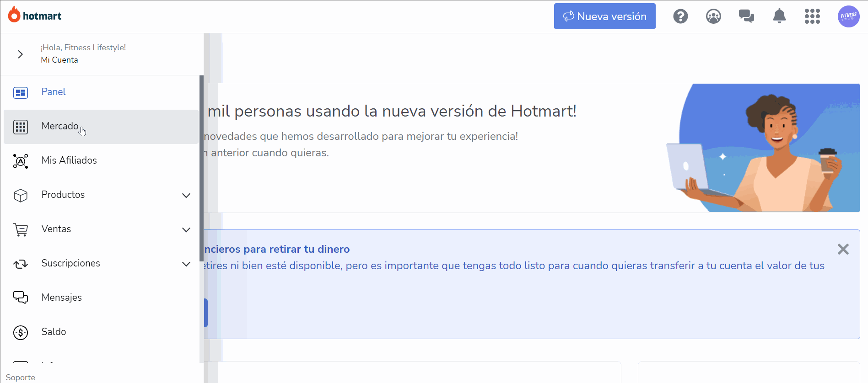Expand the Productos submenu arrow
868x383 pixels.
point(186,196)
